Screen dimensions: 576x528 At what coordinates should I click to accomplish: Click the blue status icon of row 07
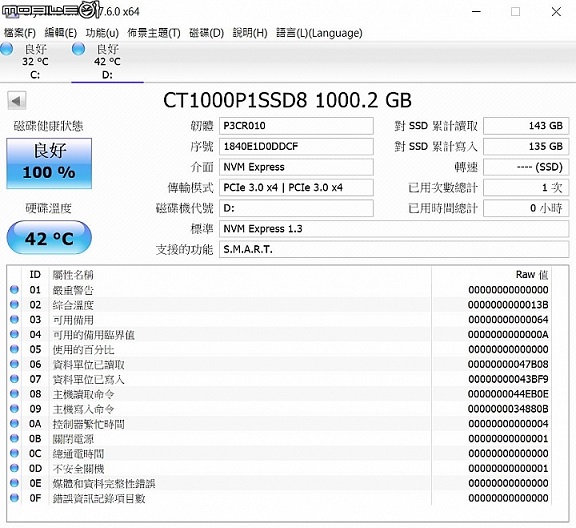14,379
